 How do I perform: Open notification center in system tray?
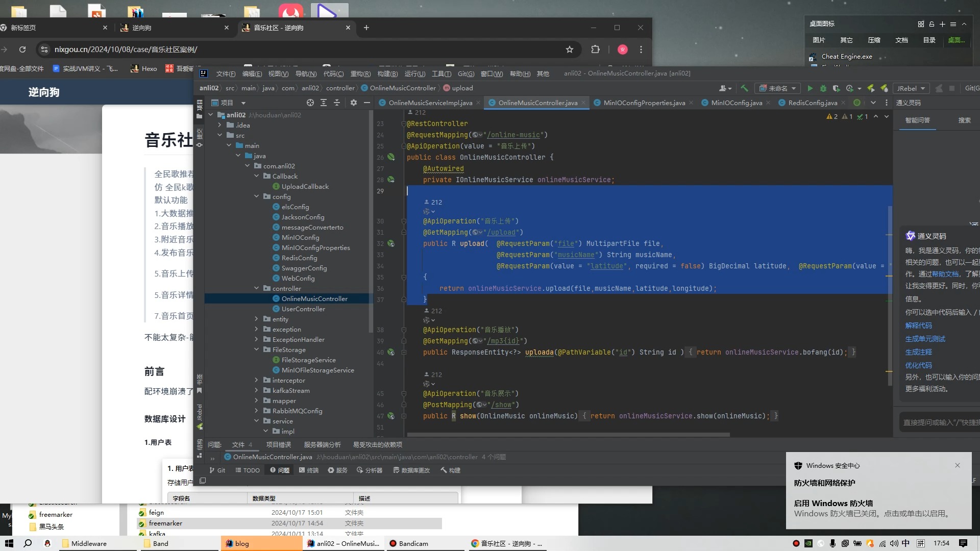963,543
